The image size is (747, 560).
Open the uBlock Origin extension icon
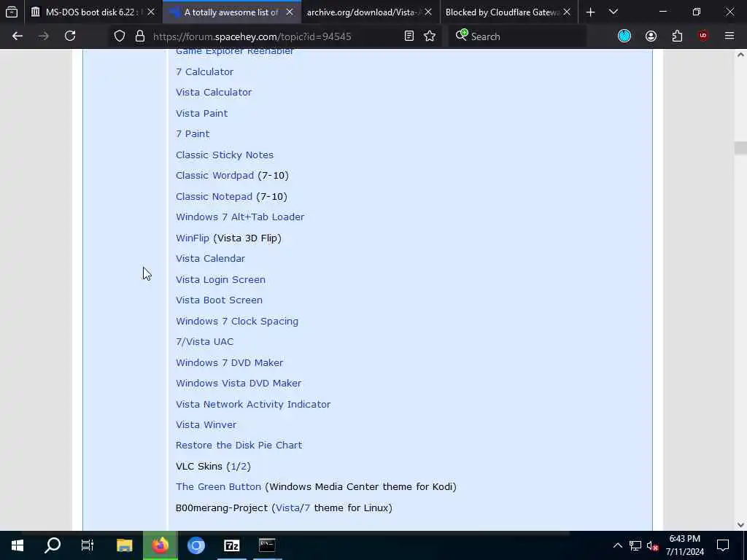tap(703, 36)
